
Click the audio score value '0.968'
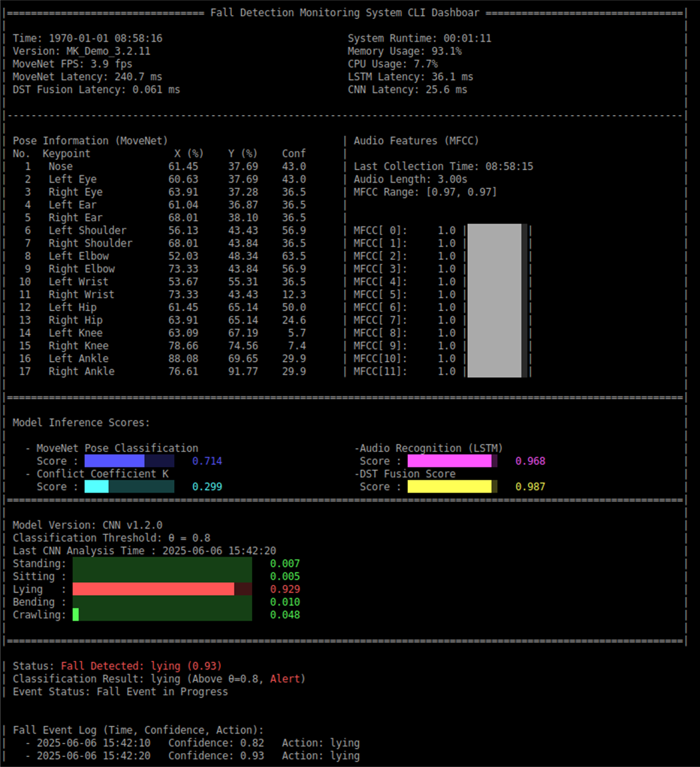click(x=531, y=461)
